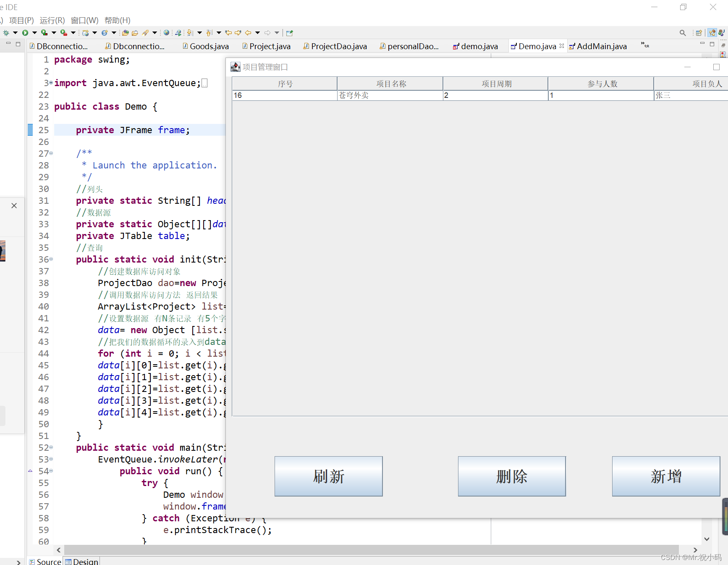Click the Last Edit Location icon
Viewport: 728px width, 565px height.
(228, 33)
